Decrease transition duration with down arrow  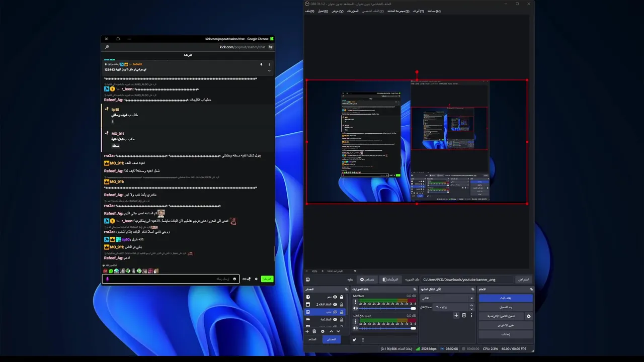tap(471, 309)
